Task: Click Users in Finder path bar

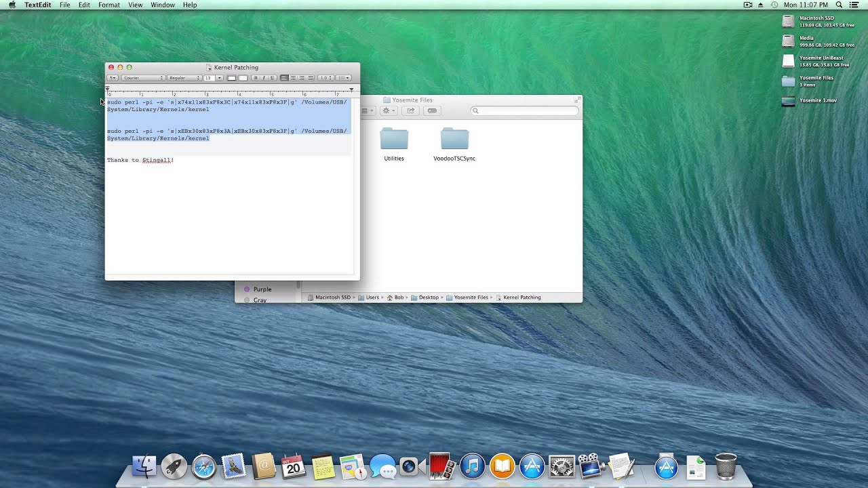Action: click(x=368, y=298)
